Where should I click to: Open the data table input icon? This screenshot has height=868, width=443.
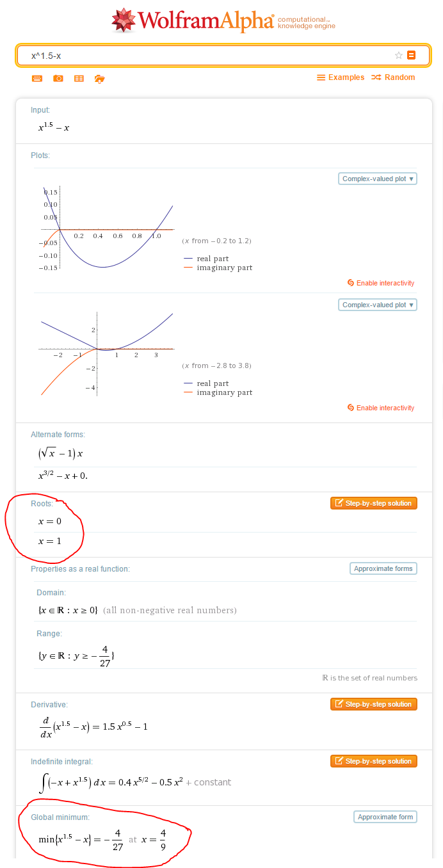click(79, 78)
